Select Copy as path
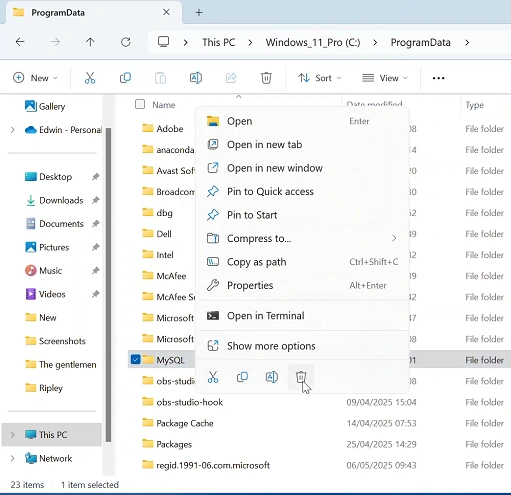The width and height of the screenshot is (511, 495). click(x=302, y=262)
